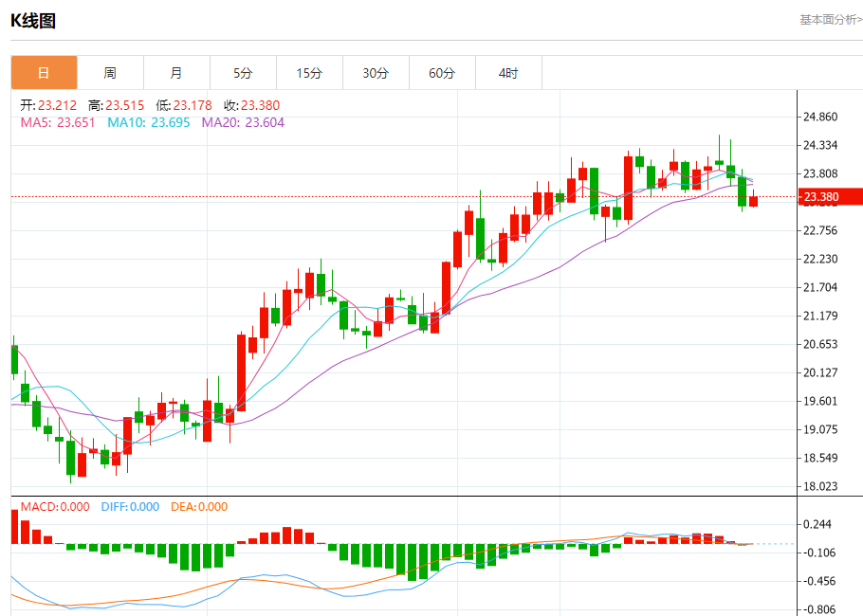Open the 5分 interval tab
This screenshot has width=863, height=616.
[x=244, y=73]
